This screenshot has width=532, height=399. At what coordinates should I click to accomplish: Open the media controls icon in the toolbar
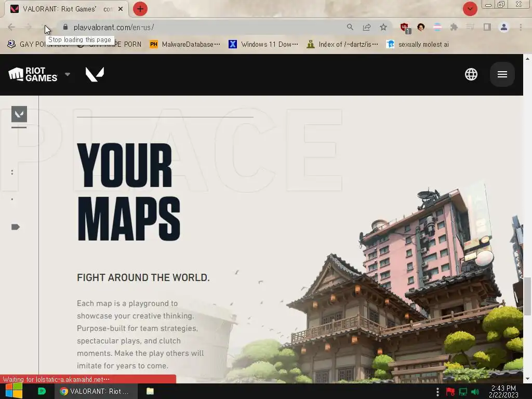tap(470, 27)
